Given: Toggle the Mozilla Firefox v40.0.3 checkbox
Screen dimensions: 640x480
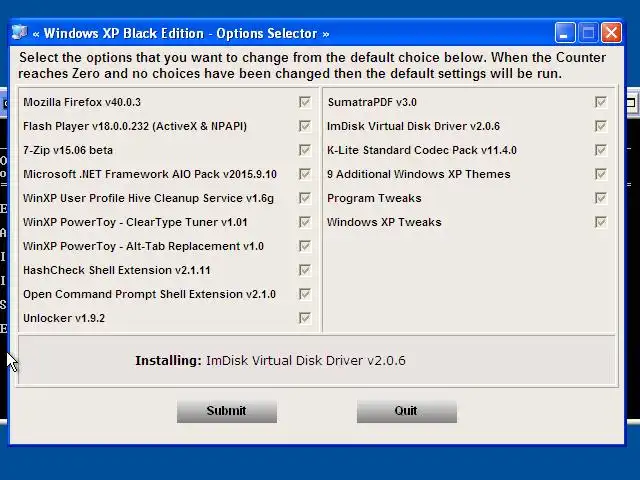Looking at the screenshot, I should 304,102.
